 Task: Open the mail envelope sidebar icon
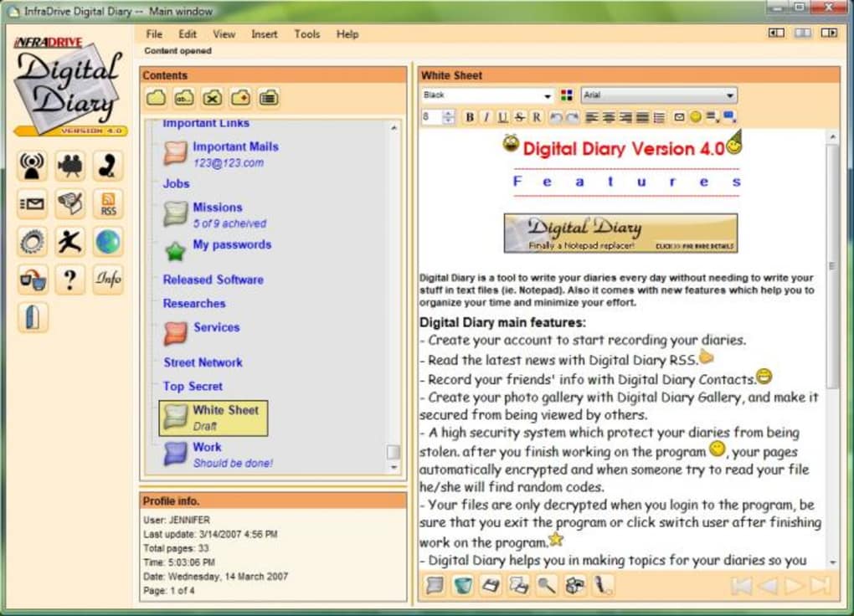(32, 203)
